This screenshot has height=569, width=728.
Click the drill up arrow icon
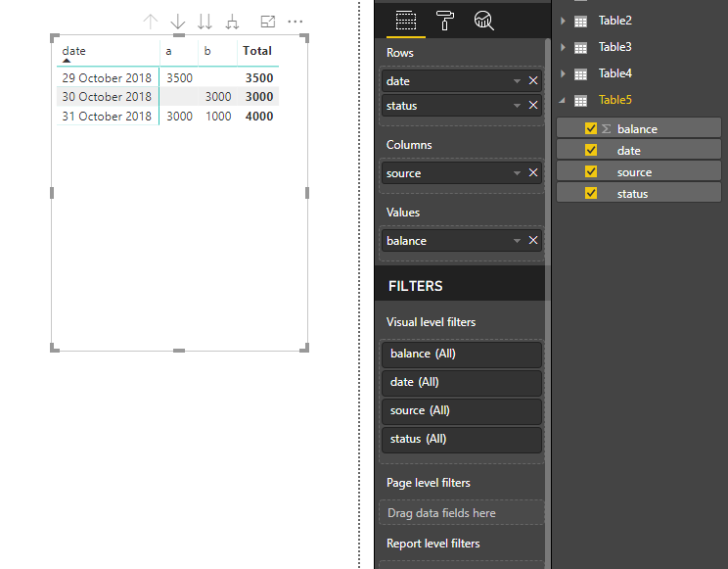151,22
